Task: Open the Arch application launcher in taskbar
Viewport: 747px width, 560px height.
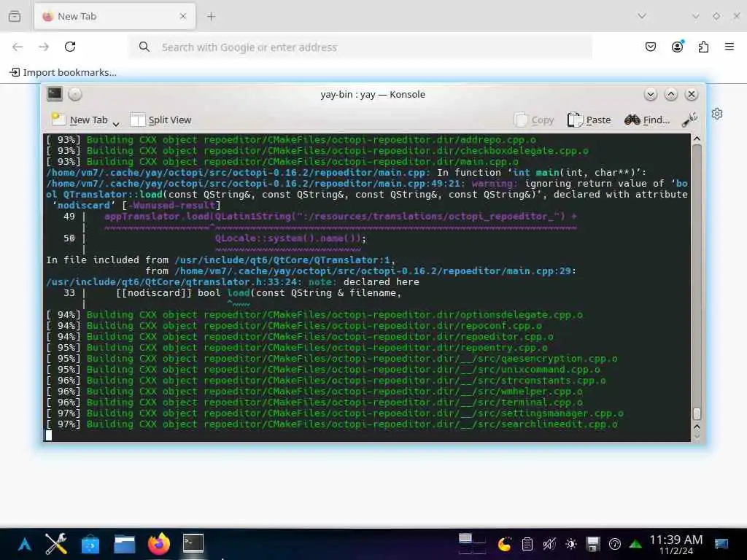Action: coord(25,544)
